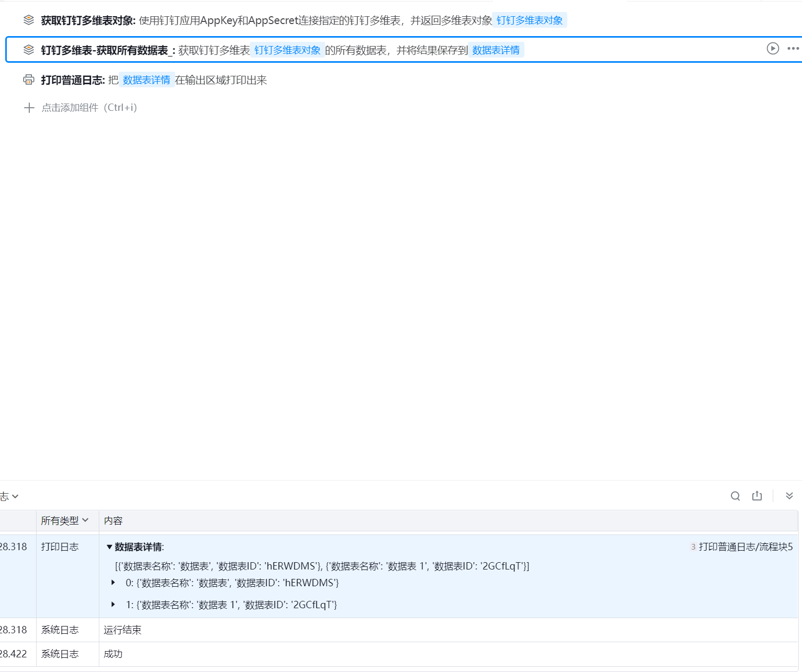Collapse the 数据表详情 log entry

pos(109,547)
